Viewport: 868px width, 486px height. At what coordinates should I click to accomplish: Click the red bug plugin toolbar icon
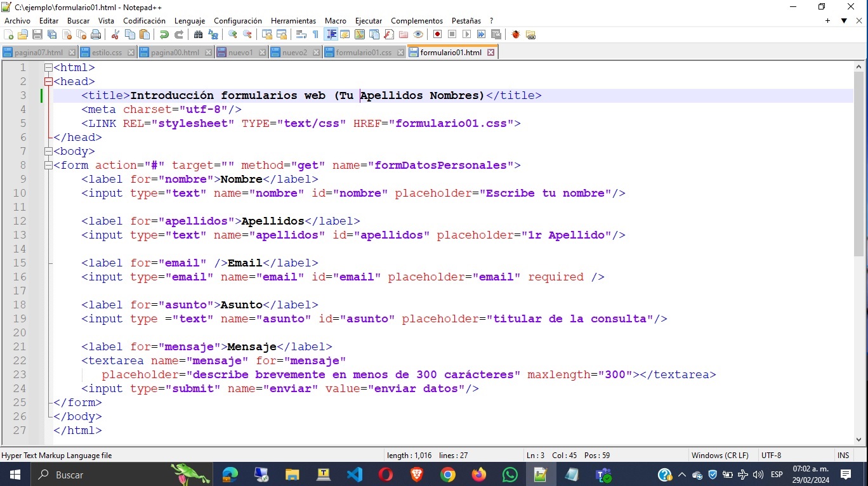pyautogui.click(x=516, y=34)
